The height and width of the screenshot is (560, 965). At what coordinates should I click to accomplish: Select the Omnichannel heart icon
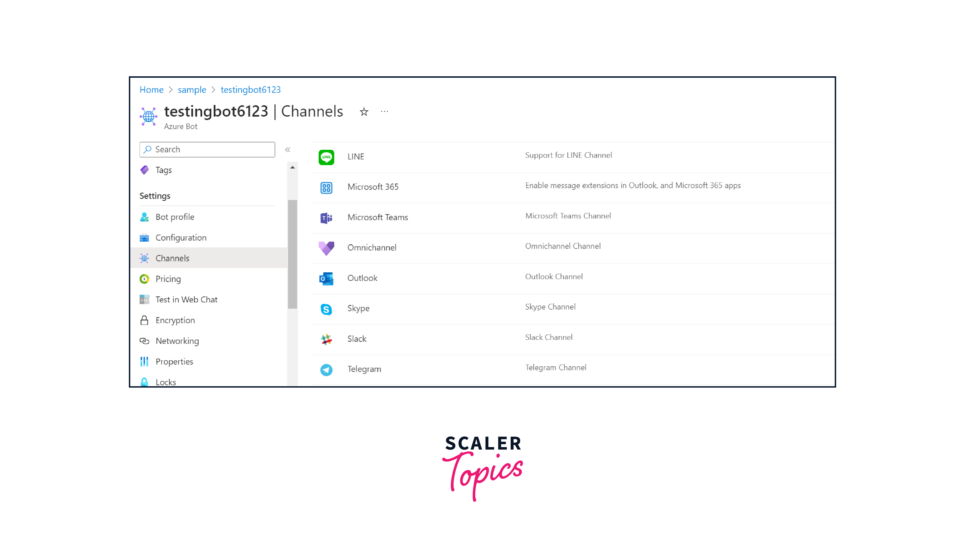tap(326, 248)
